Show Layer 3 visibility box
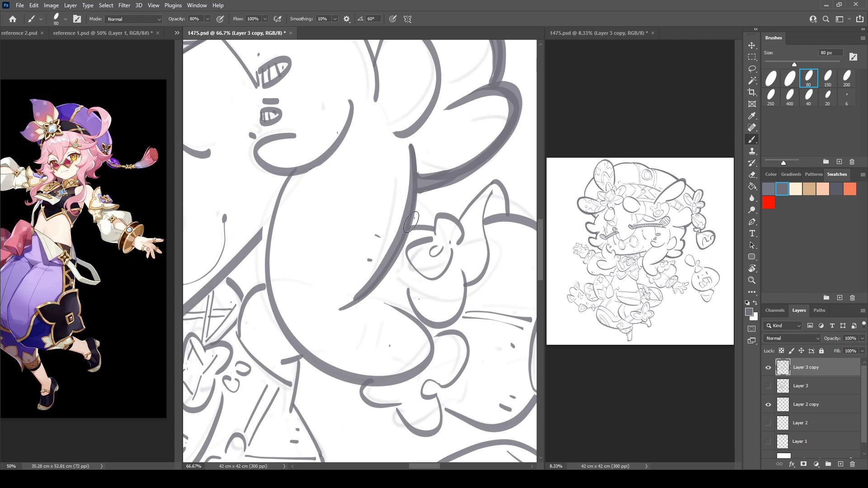Image resolution: width=868 pixels, height=488 pixels. 768,386
